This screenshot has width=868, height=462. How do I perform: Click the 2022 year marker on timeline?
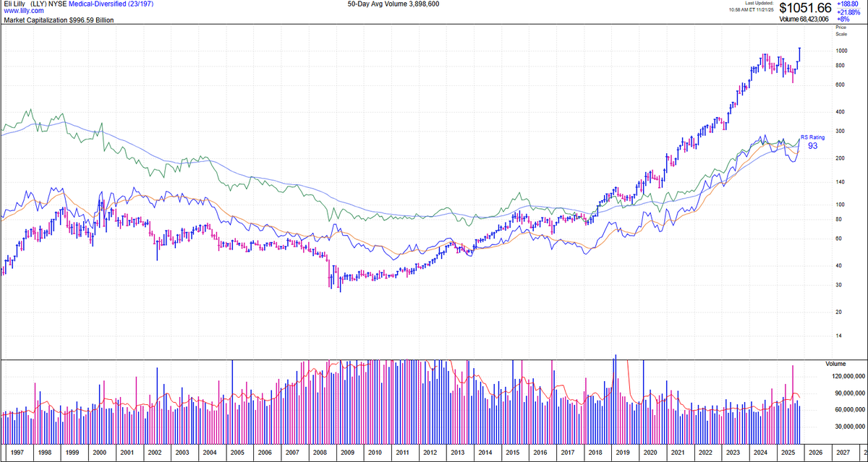click(x=706, y=452)
